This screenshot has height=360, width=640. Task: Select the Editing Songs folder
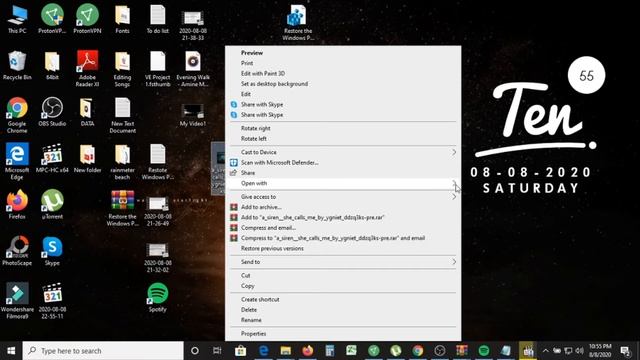(122, 69)
